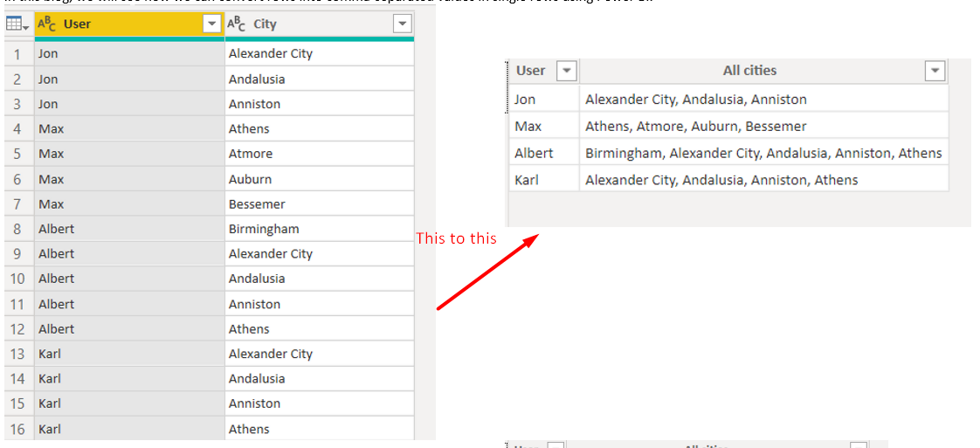Image resolution: width=980 pixels, height=448 pixels.
Task: Click Alexander City in row 13
Action: click(320, 354)
